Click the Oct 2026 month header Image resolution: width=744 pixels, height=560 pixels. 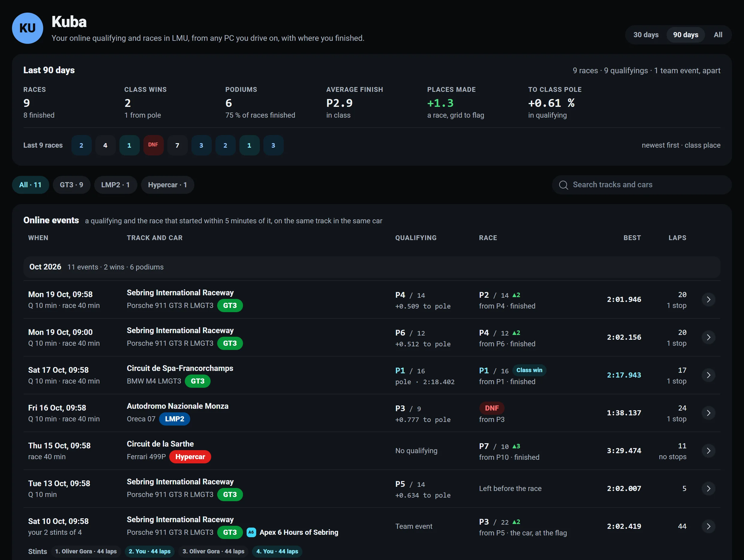click(372, 267)
